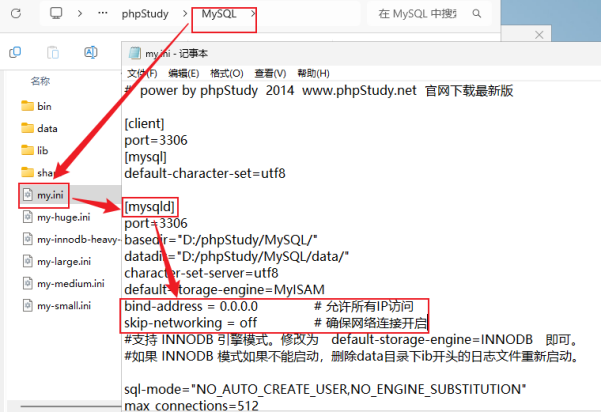Click the character-set-server=utf8 line
This screenshot has width=602, height=413.
[202, 273]
